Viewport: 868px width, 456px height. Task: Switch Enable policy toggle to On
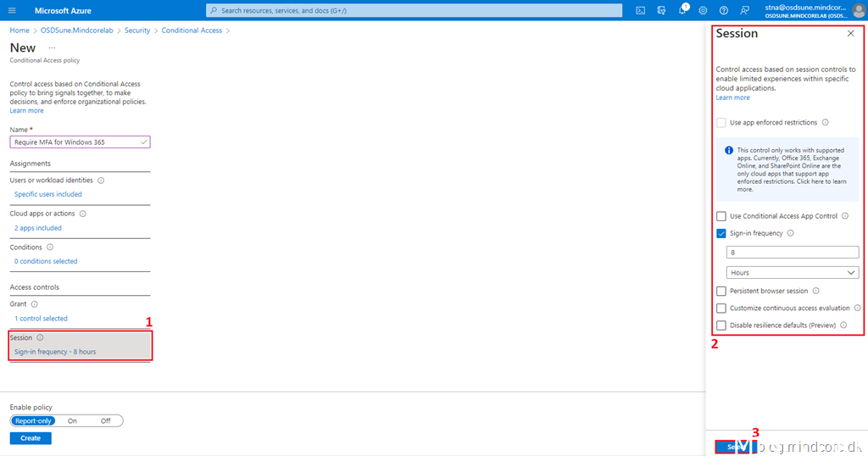[72, 420]
